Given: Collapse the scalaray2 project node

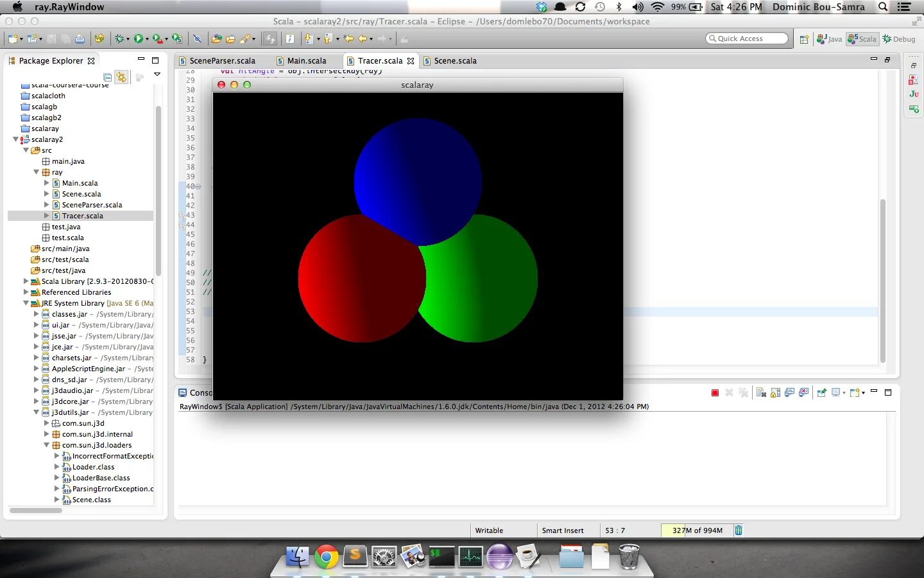Looking at the screenshot, I should [x=16, y=139].
